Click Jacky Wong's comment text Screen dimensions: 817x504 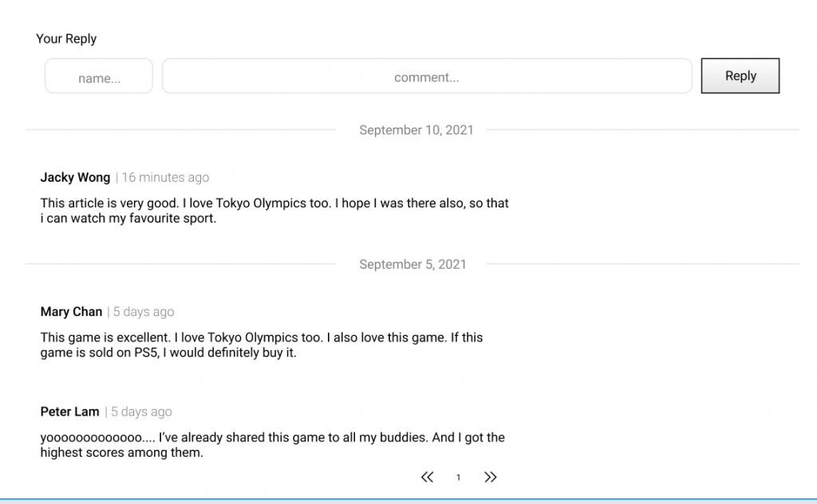(x=274, y=211)
